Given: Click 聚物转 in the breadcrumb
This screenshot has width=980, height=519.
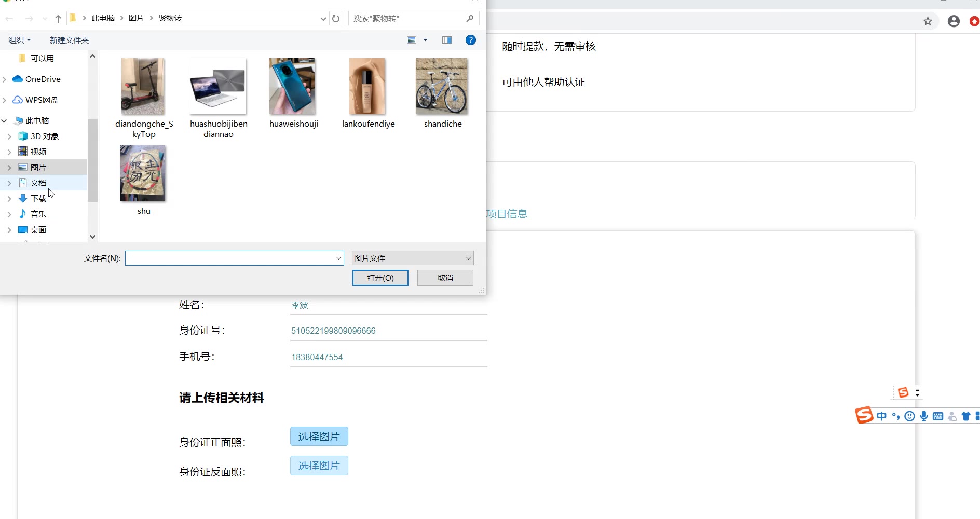Looking at the screenshot, I should tap(170, 18).
